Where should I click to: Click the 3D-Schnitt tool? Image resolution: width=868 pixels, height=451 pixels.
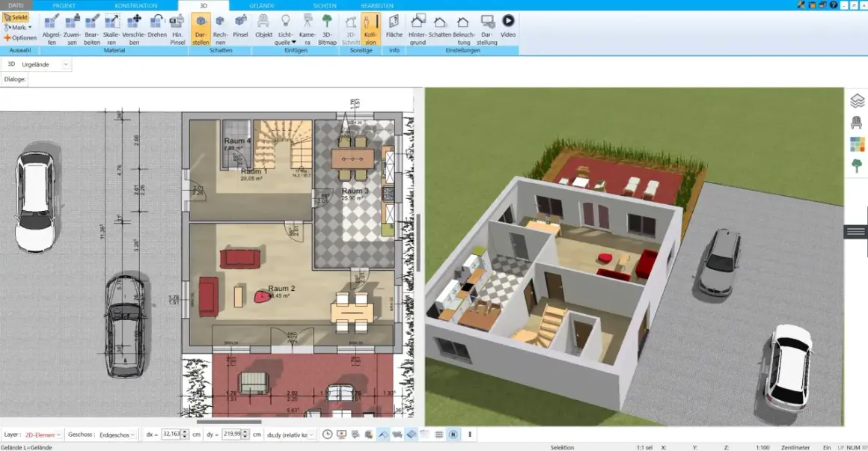point(350,29)
